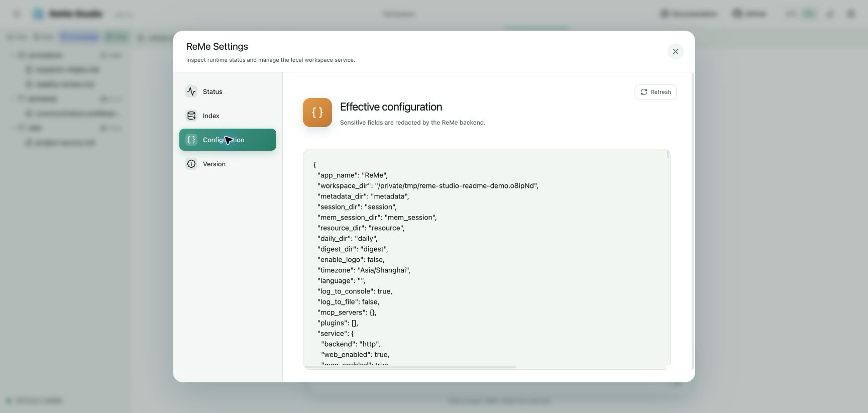This screenshot has width=868, height=413.
Task: Click the Refresh button
Action: point(656,92)
